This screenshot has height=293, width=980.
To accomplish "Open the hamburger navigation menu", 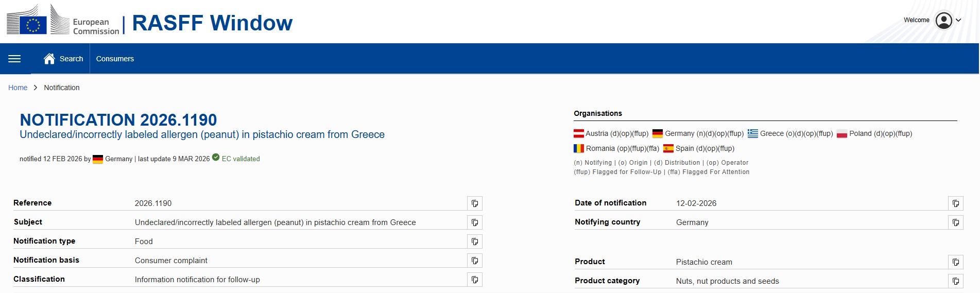I will 14,59.
